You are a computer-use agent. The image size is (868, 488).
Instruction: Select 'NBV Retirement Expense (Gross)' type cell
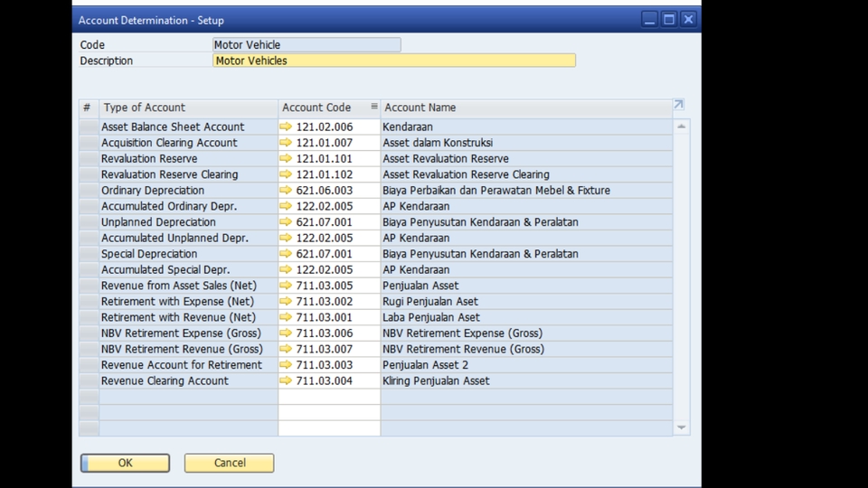[188, 333]
